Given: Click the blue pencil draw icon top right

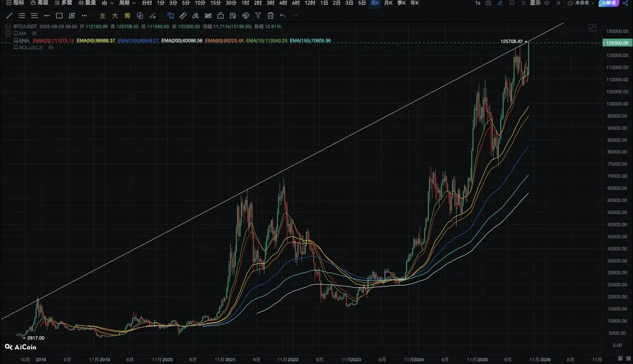Looking at the screenshot, I should click(x=500, y=3).
